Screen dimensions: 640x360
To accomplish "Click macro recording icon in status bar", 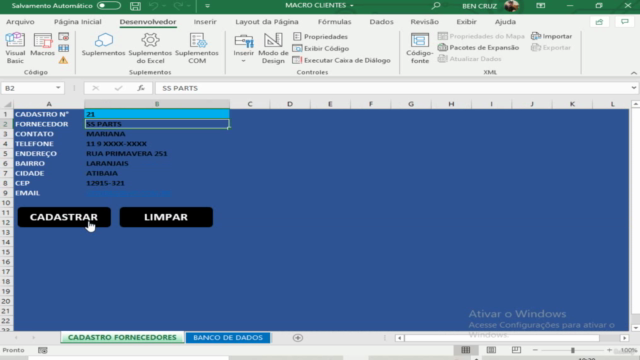I will coord(42,350).
